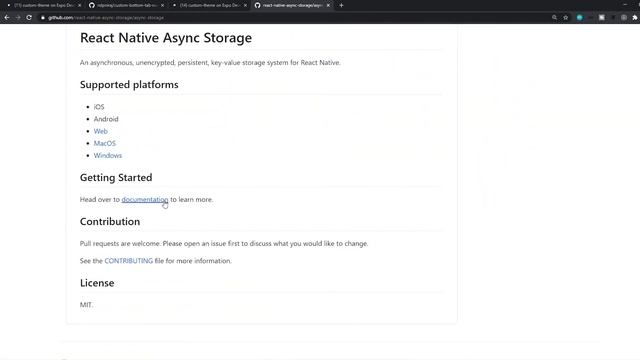
Task: Close the custom-bottom-tab GitHub tab
Action: tap(162, 5)
